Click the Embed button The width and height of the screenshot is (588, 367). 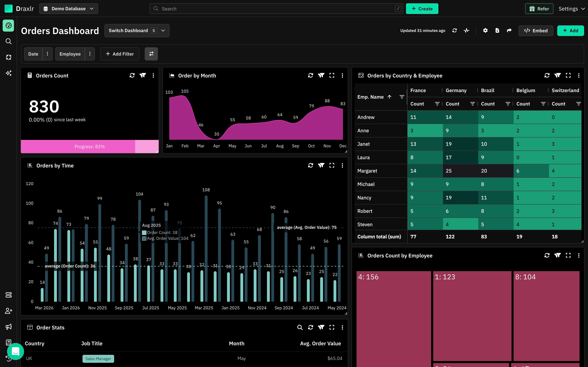click(536, 31)
